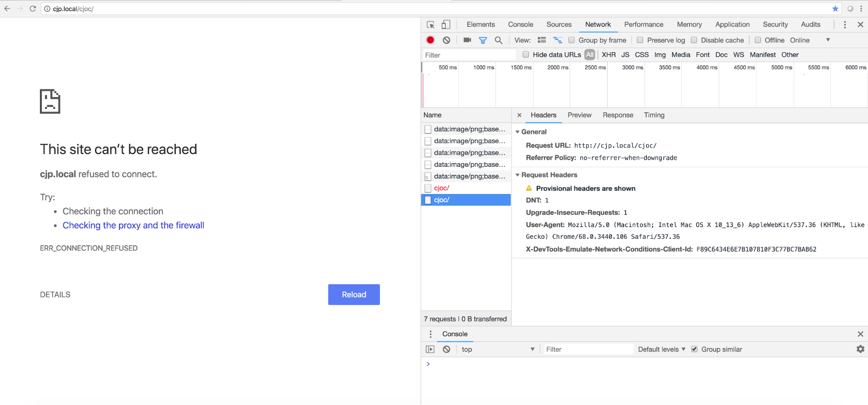The image size is (868, 405).
Task: Open console settings gear
Action: 860,349
